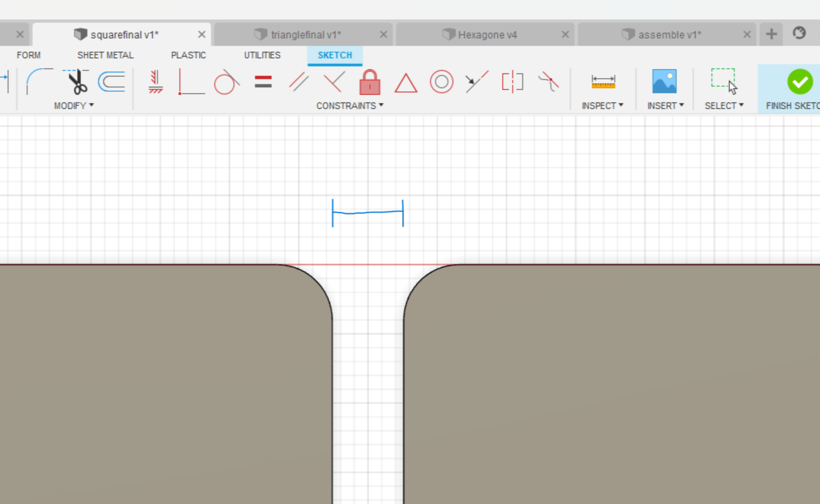Viewport: 820px width, 504px height.
Task: Apply the Equal constraint
Action: pos(263,82)
